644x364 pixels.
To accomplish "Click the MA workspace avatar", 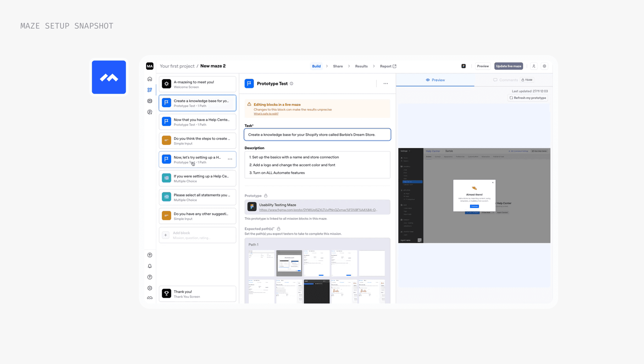I will [x=150, y=66].
